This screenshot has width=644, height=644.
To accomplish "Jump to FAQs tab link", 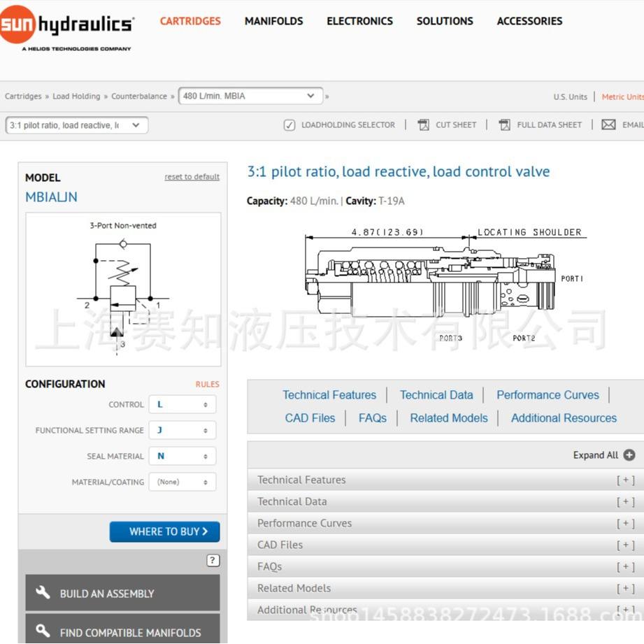I will tap(373, 418).
